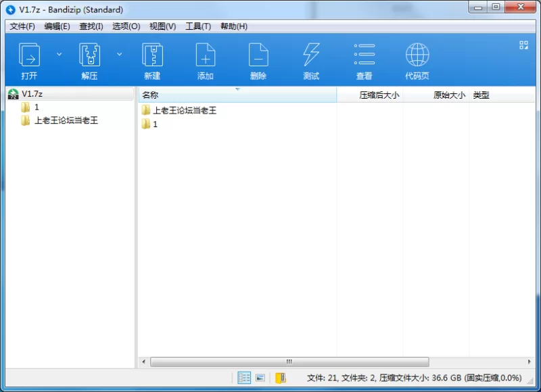Open the 工具(T) menu
The height and width of the screenshot is (392, 541).
(x=198, y=26)
